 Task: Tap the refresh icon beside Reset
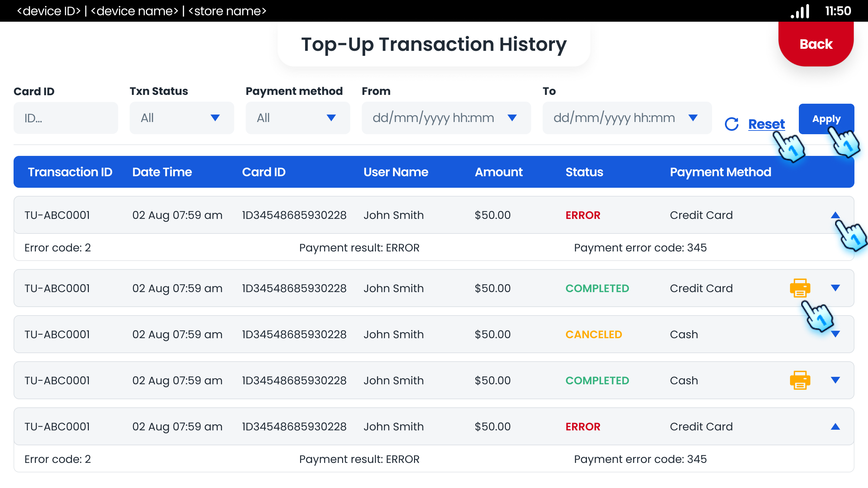pos(732,124)
